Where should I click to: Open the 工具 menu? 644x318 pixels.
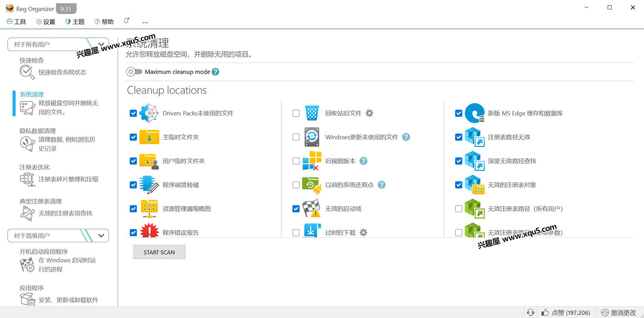pos(16,22)
